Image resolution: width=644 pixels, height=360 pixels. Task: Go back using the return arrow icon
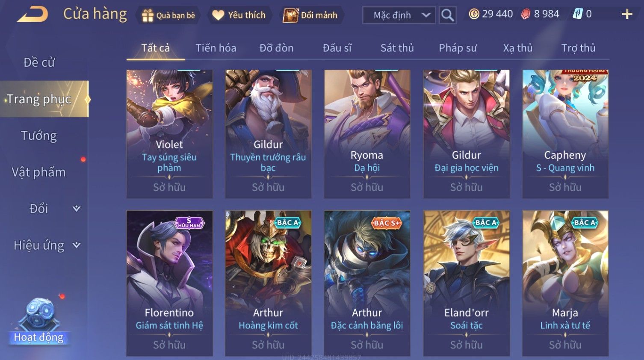pos(32,15)
